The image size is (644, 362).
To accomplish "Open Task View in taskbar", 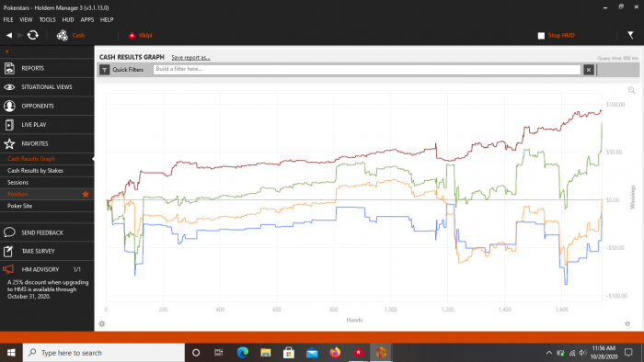I will (219, 353).
